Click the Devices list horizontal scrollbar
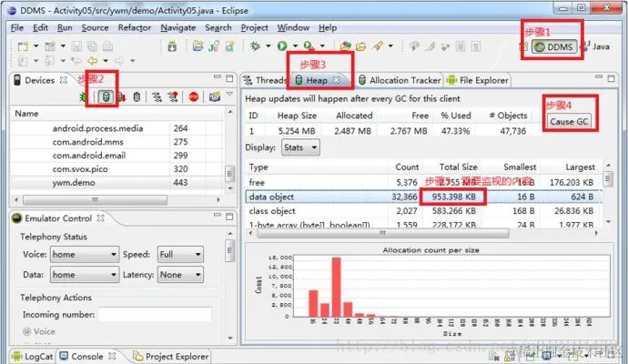 coord(95,199)
